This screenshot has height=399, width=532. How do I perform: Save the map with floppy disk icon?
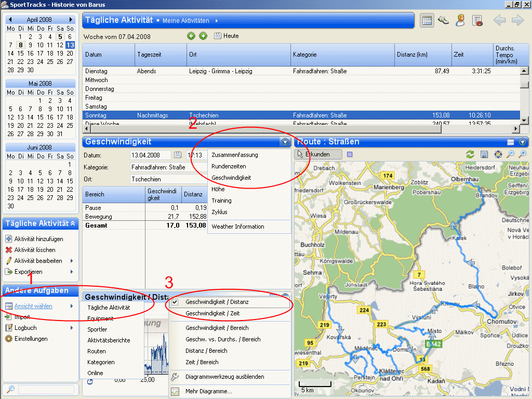pyautogui.click(x=484, y=154)
